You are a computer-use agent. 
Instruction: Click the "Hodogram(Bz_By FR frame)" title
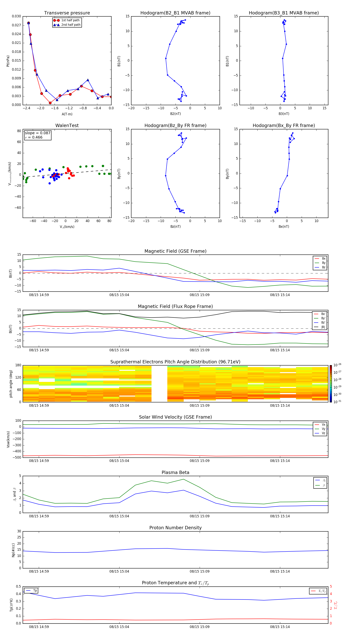175,125
